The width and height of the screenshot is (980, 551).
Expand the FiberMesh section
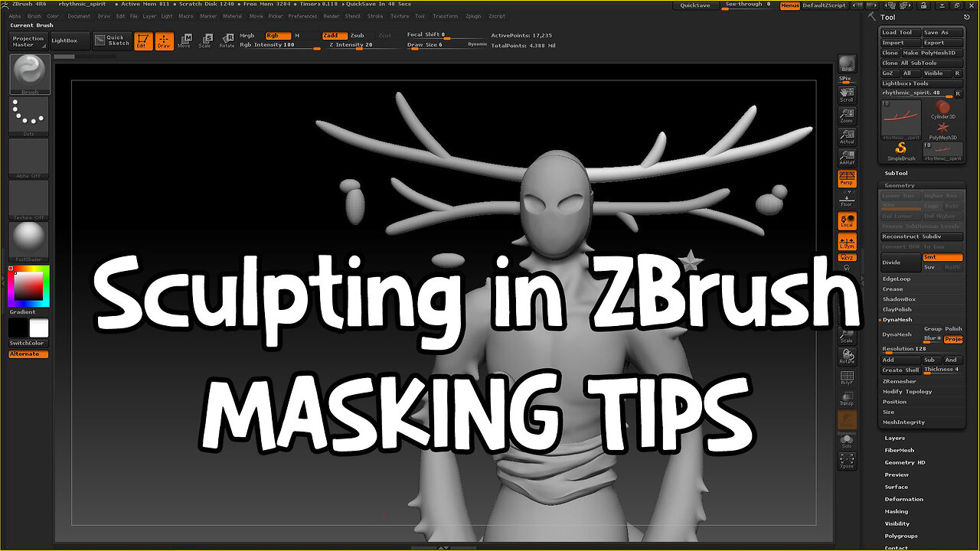[x=900, y=451]
